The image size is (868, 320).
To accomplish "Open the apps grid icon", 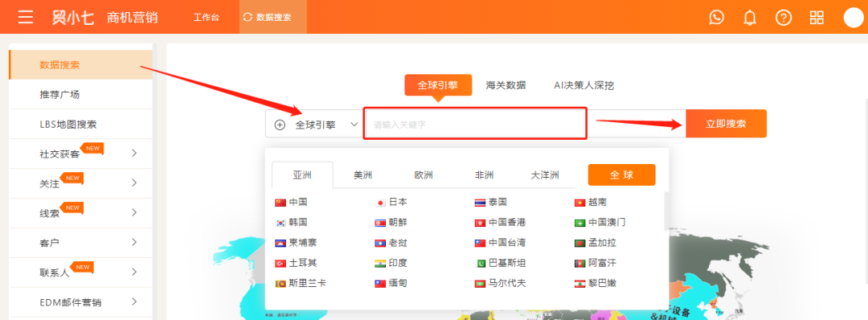I will click(x=817, y=17).
